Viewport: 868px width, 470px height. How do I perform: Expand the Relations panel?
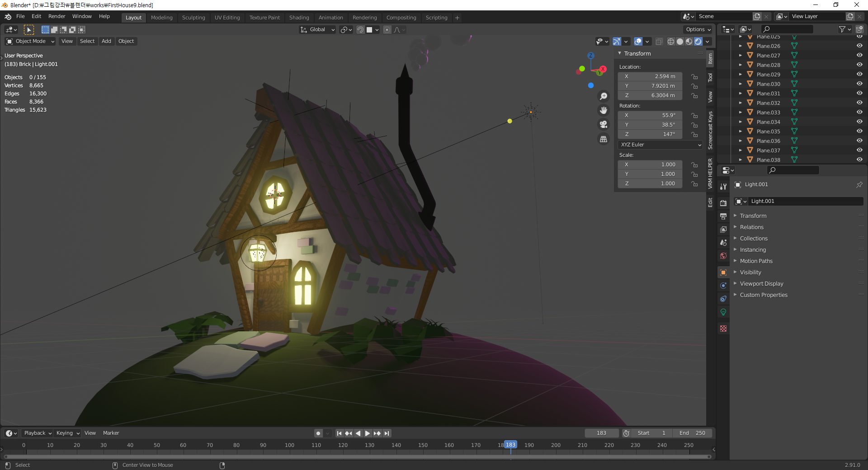[x=751, y=227]
